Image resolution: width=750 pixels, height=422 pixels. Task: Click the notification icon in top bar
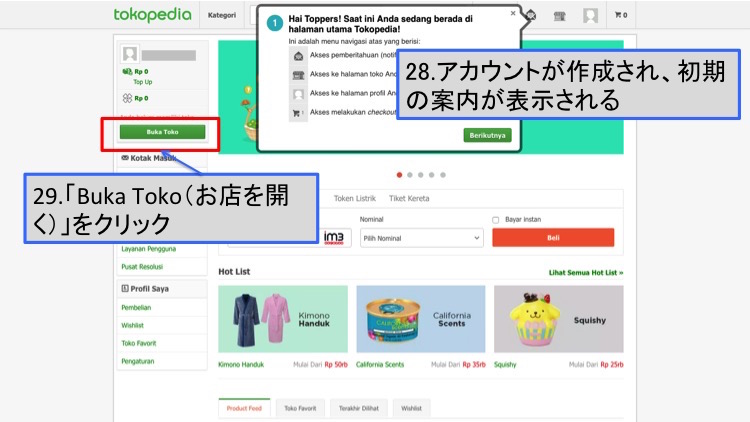coord(530,15)
